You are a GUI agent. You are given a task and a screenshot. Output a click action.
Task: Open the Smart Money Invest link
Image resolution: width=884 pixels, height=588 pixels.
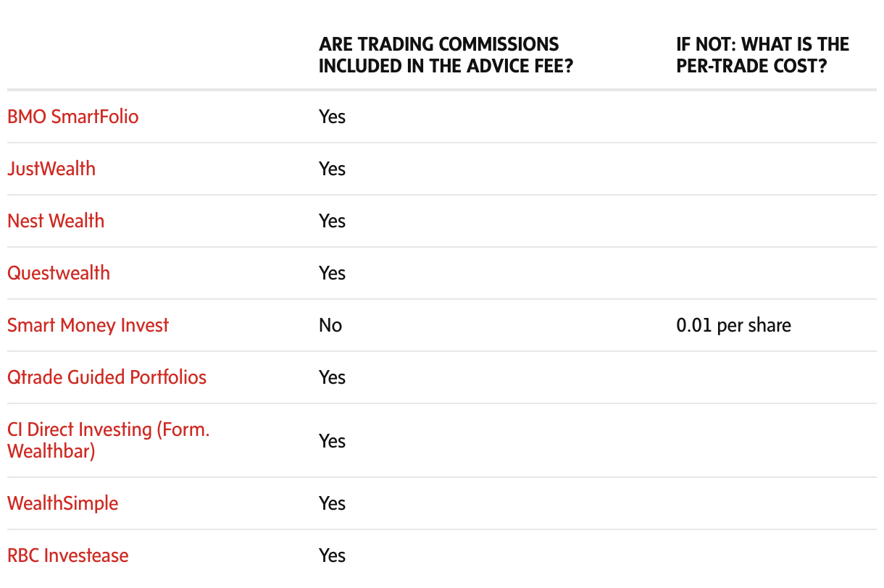click(88, 325)
